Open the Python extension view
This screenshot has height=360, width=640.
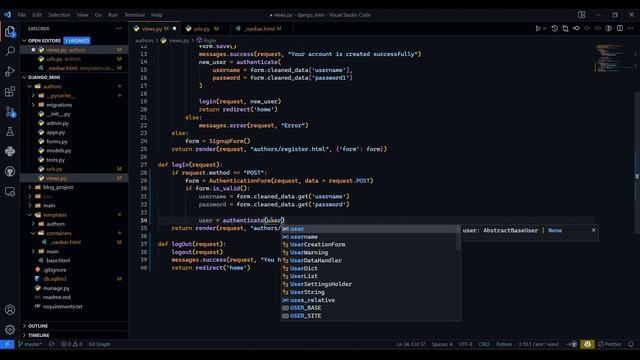[x=10, y=151]
